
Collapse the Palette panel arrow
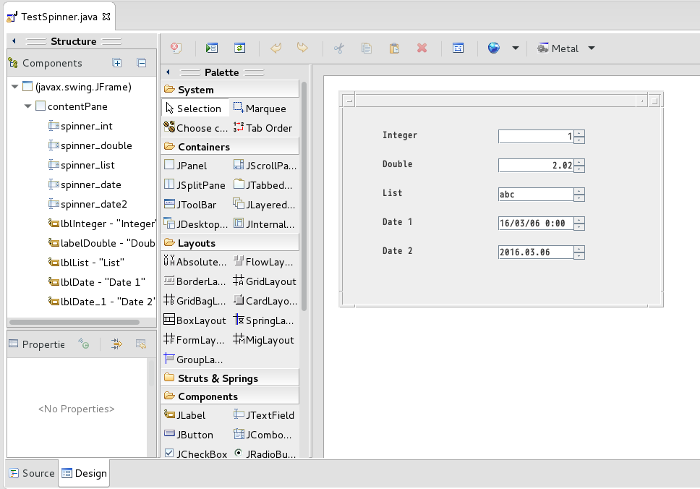[x=168, y=72]
